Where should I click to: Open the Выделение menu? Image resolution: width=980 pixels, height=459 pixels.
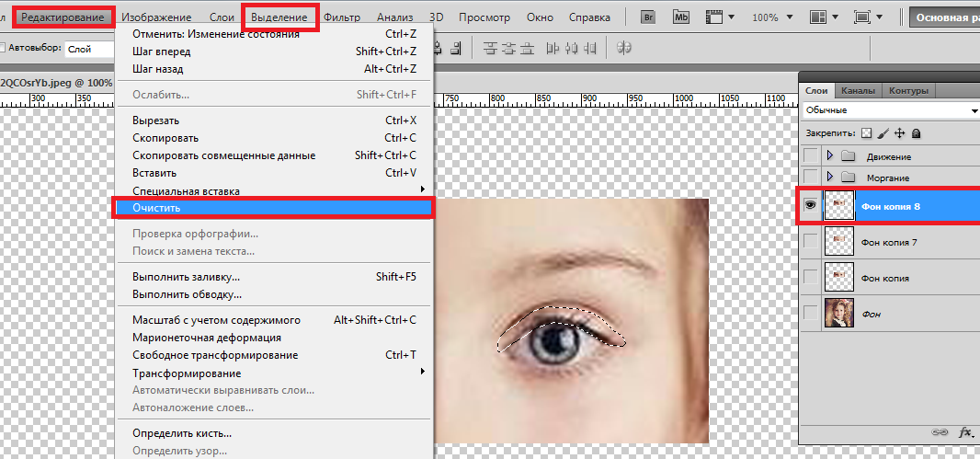coord(279,17)
